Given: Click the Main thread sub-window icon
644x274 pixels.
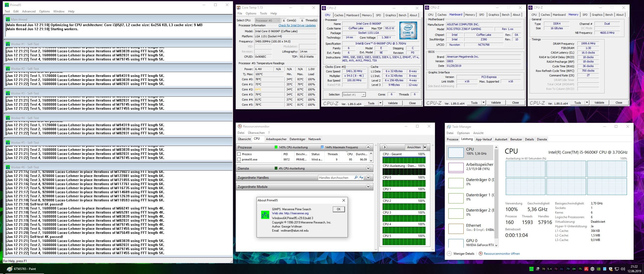Looking at the screenshot, I should 8,19.
